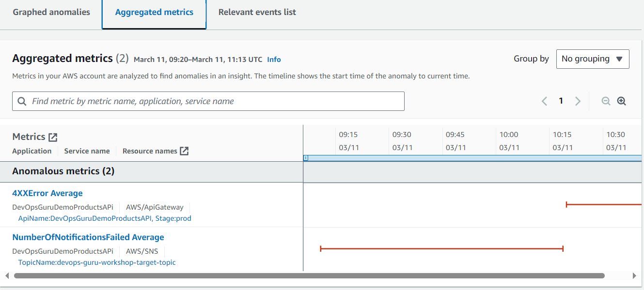Switch to Graphed anomalies tab
The height and width of the screenshot is (290, 644).
pyautogui.click(x=51, y=13)
